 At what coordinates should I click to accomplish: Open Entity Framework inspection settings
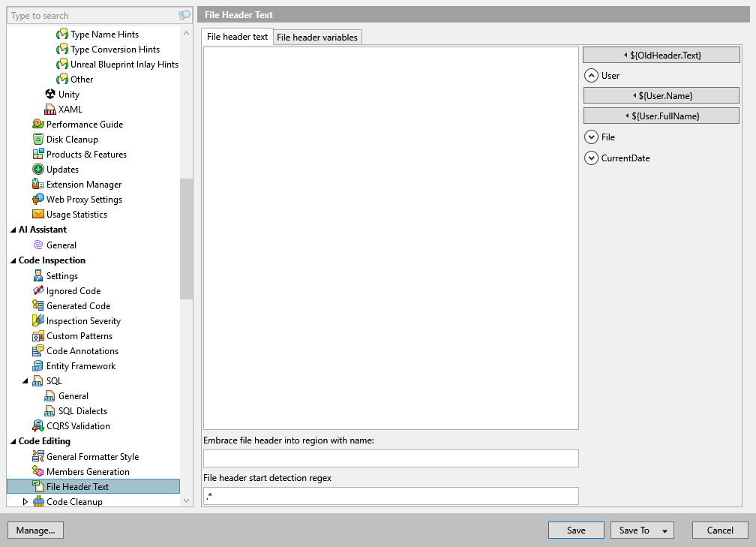point(80,365)
